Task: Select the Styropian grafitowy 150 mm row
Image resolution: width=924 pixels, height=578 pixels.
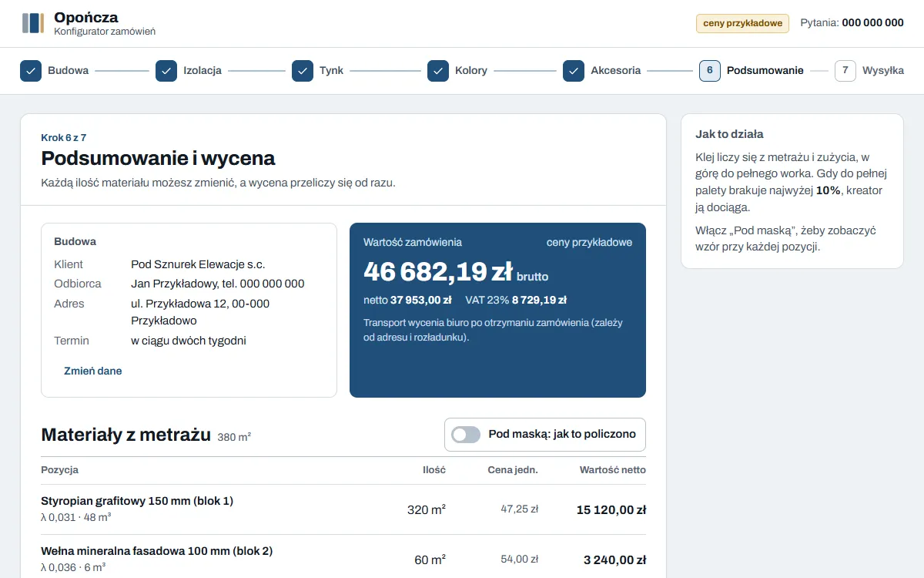Action: tap(343, 509)
